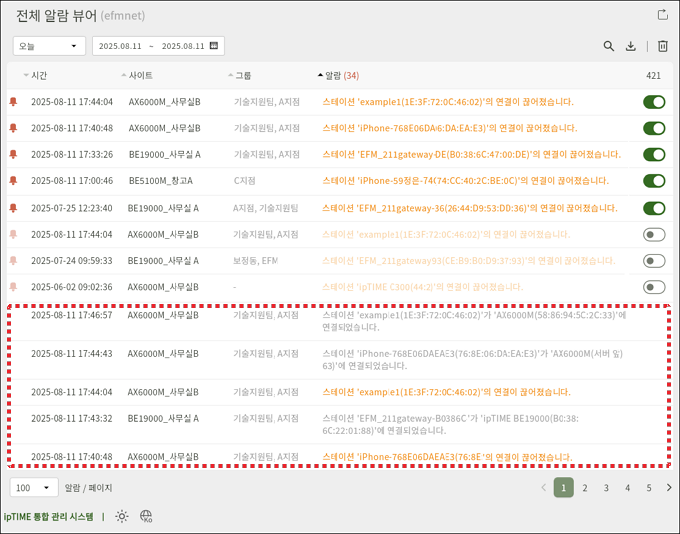
Task: Open the date range calendar icon
Action: tap(214, 46)
